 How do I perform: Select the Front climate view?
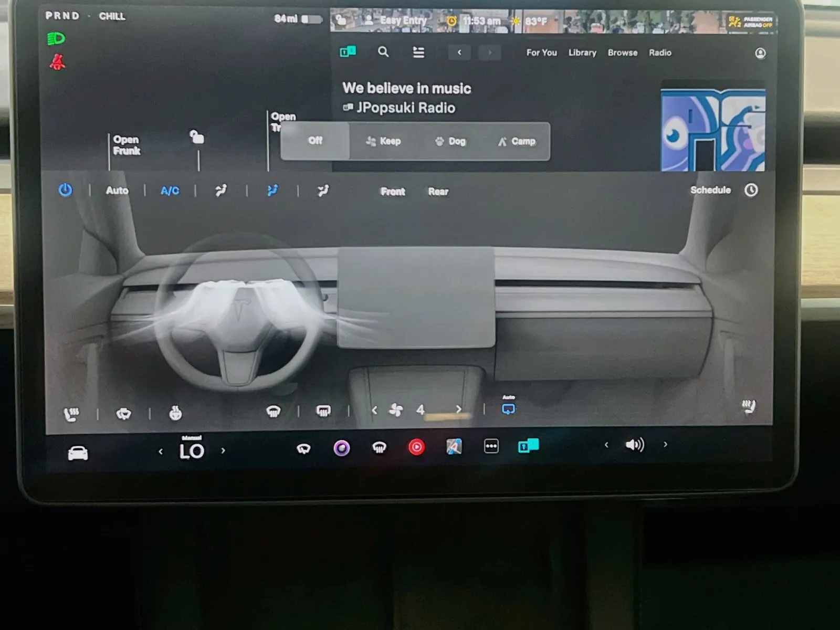coord(393,192)
